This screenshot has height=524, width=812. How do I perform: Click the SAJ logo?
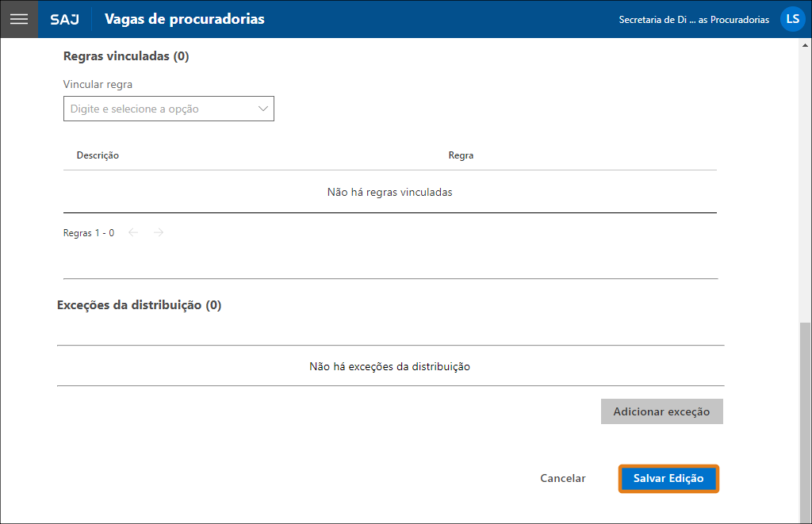tap(64, 19)
